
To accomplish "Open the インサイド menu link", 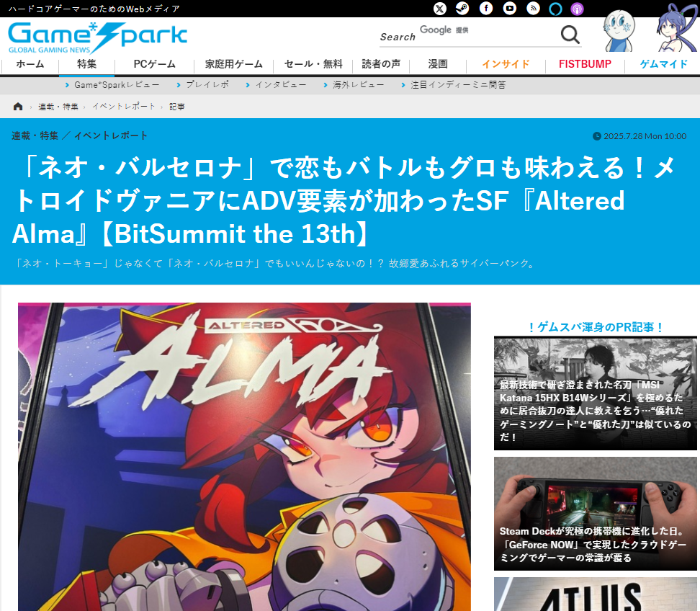I will click(506, 64).
